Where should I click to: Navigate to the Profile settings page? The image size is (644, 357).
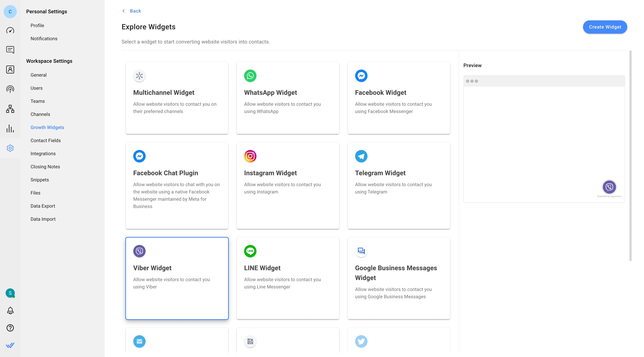tap(37, 25)
